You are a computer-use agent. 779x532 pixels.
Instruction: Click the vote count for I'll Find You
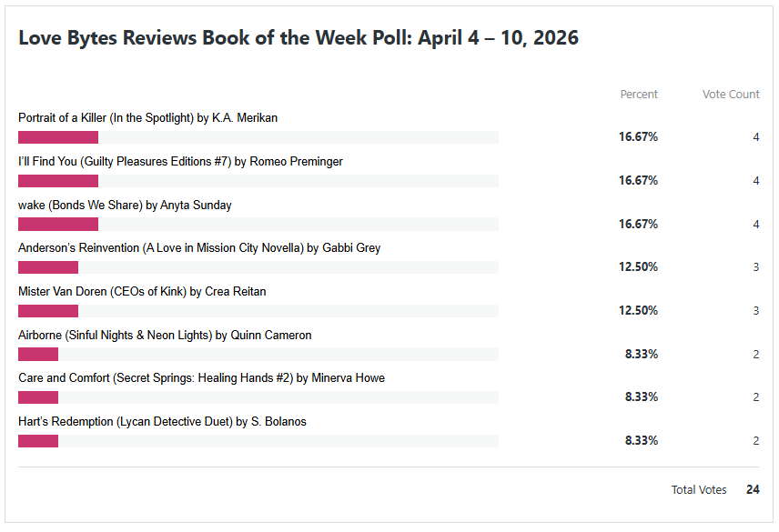[x=755, y=181]
